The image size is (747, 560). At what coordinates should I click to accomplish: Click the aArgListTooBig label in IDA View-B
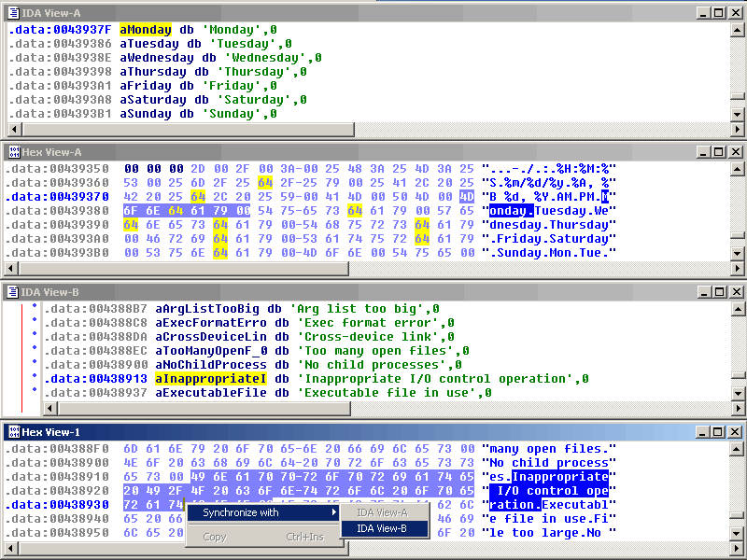[207, 309]
